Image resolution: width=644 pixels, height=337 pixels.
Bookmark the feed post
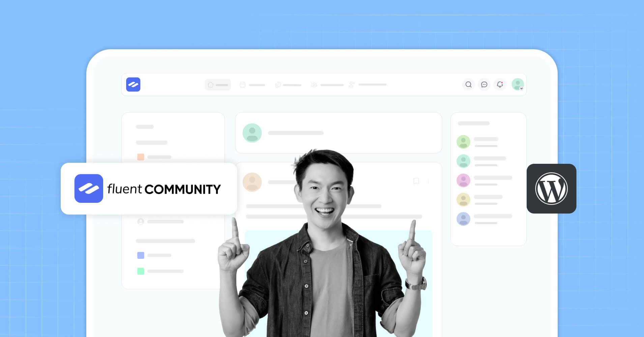[416, 181]
